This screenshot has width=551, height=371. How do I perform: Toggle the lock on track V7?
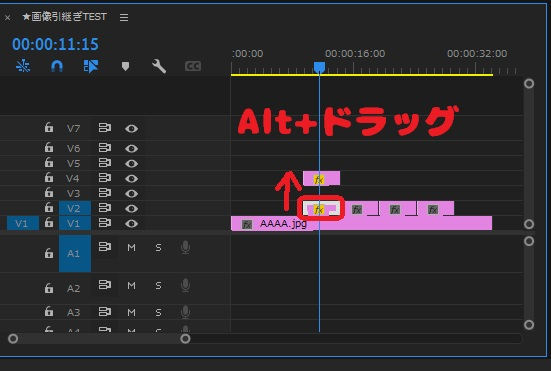(x=49, y=127)
